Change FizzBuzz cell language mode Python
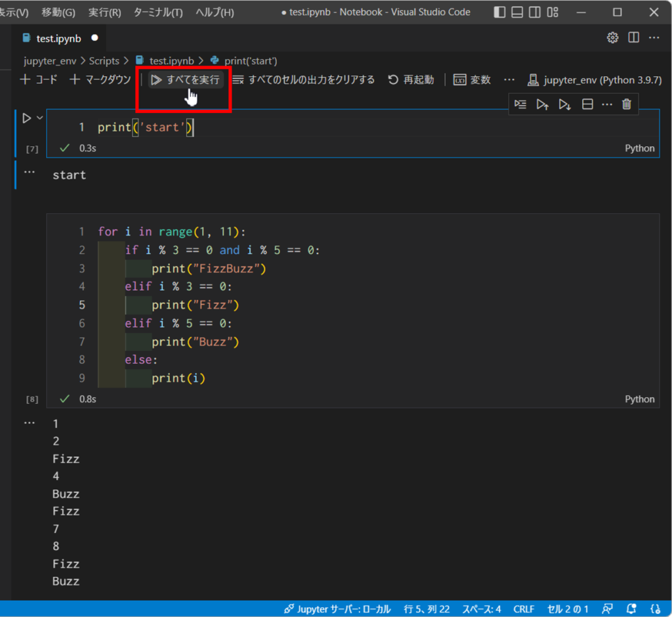This screenshot has height=617, width=672. tap(639, 399)
